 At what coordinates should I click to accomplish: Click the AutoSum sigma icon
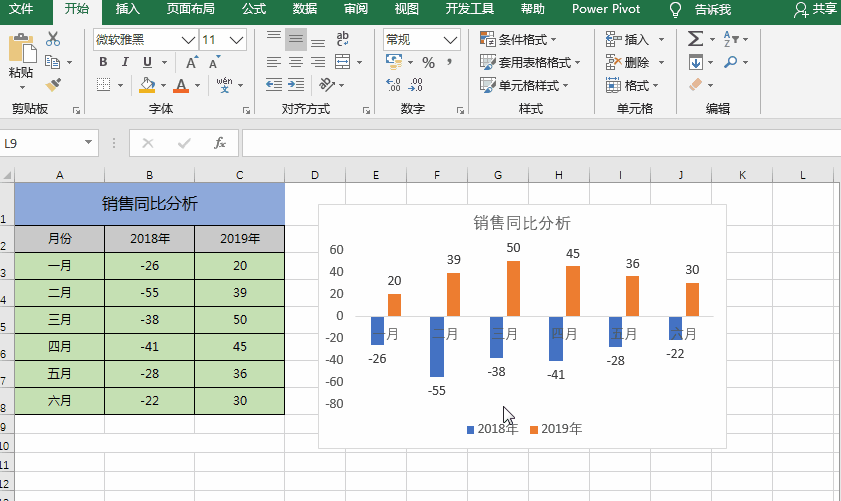(696, 39)
